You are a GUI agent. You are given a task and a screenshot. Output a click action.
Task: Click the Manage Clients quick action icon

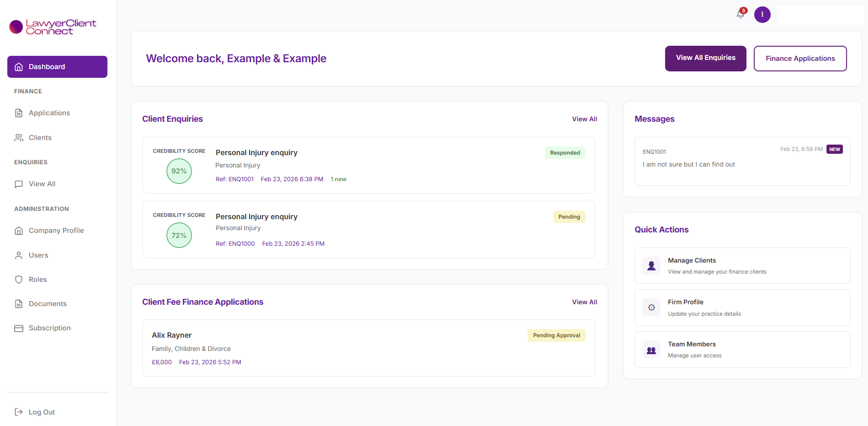(x=651, y=265)
